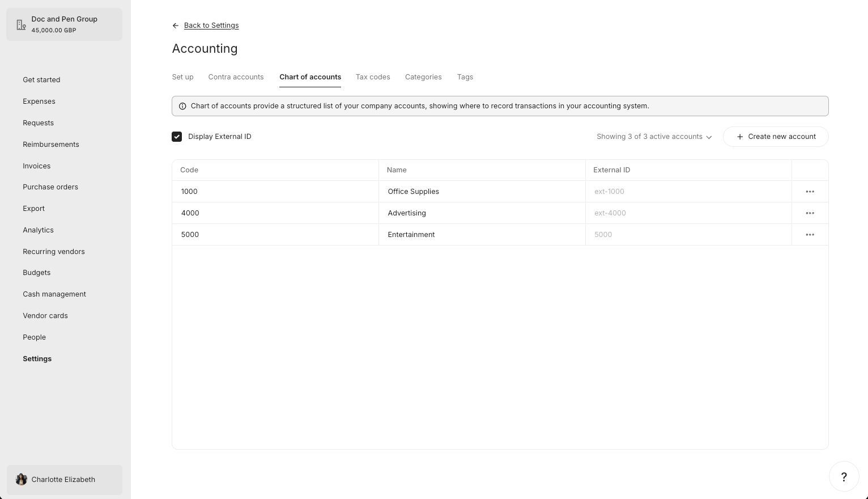Image resolution: width=868 pixels, height=499 pixels.
Task: Select code cell 4000
Action: [275, 213]
